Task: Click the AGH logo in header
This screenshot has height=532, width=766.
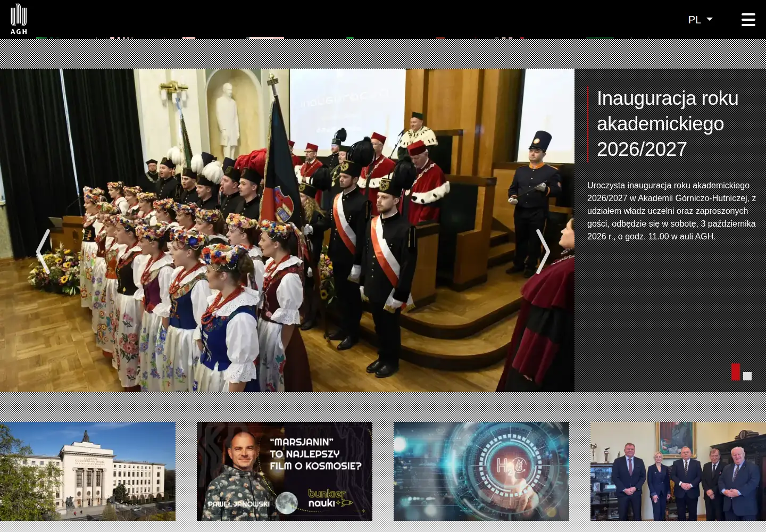Action: (x=19, y=19)
